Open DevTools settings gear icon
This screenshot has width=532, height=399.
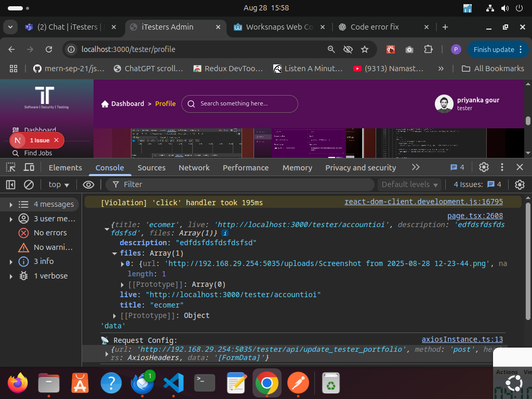[484, 167]
